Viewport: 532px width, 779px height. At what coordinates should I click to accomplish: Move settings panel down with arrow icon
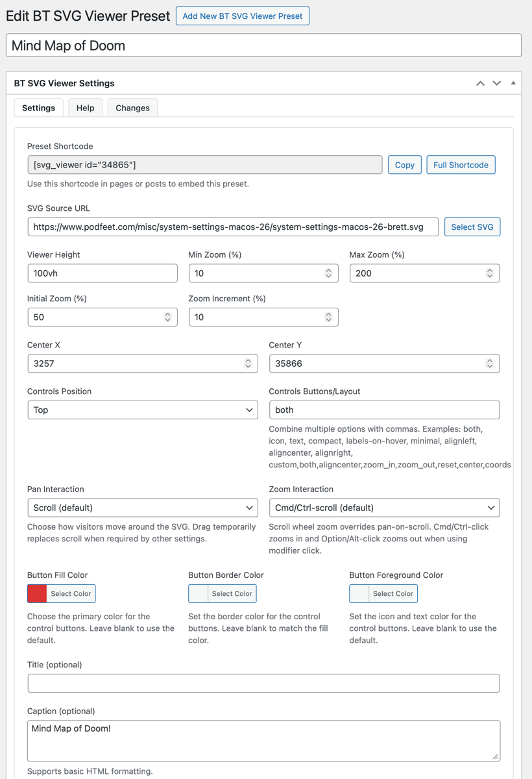click(x=496, y=83)
